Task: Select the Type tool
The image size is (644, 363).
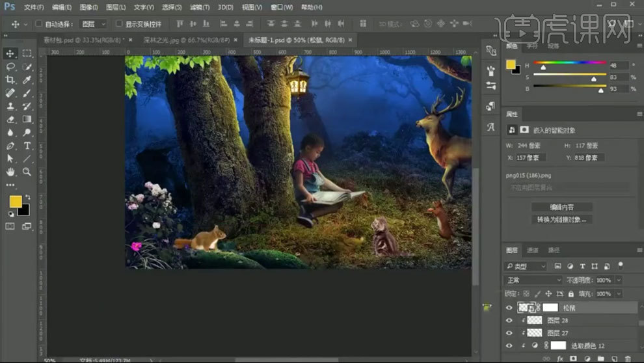Action: click(x=27, y=145)
